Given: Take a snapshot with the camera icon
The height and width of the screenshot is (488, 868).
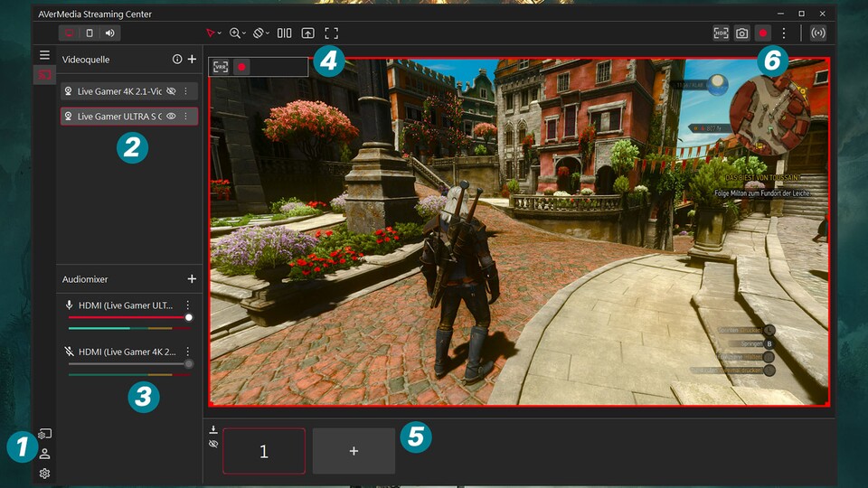Looking at the screenshot, I should click(x=741, y=33).
